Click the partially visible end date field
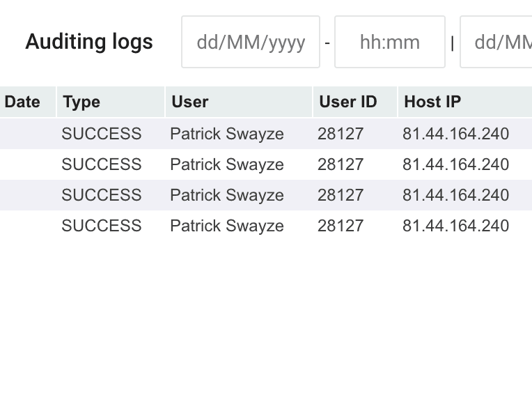This screenshot has width=532, height=393. [496, 43]
